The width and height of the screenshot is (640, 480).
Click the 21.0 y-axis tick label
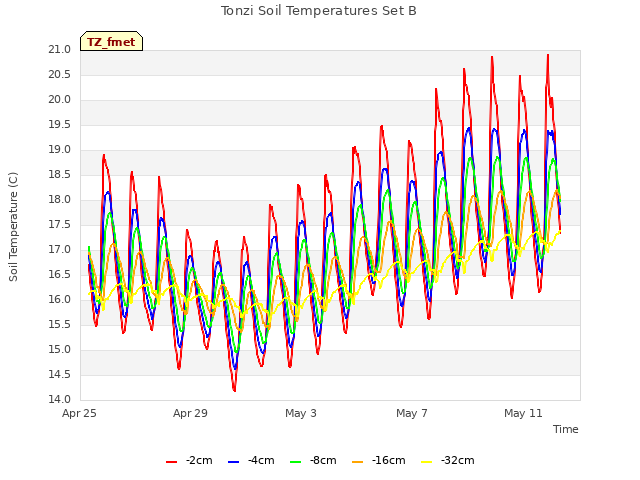(x=60, y=50)
